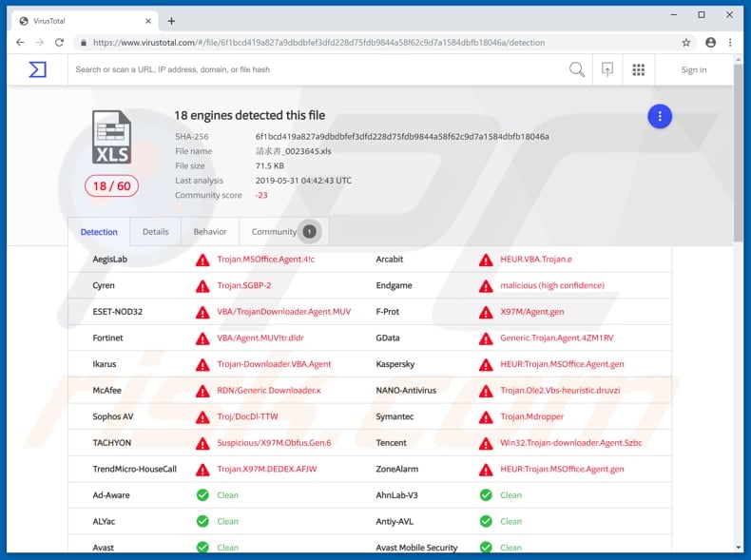The image size is (751, 560).
Task: Click Trojan-Downloader.VBA.Agent result
Action: point(274,364)
